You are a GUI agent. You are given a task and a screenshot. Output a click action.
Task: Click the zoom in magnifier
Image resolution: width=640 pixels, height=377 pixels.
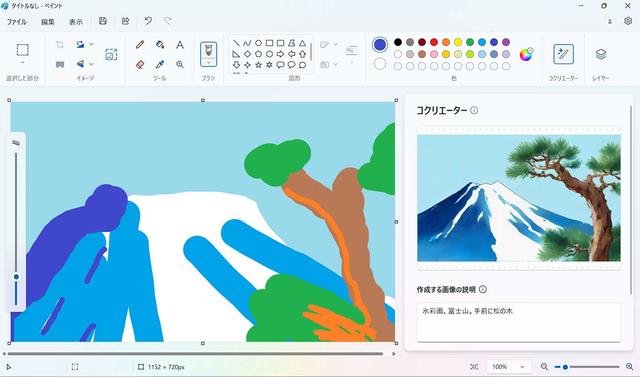(629, 367)
